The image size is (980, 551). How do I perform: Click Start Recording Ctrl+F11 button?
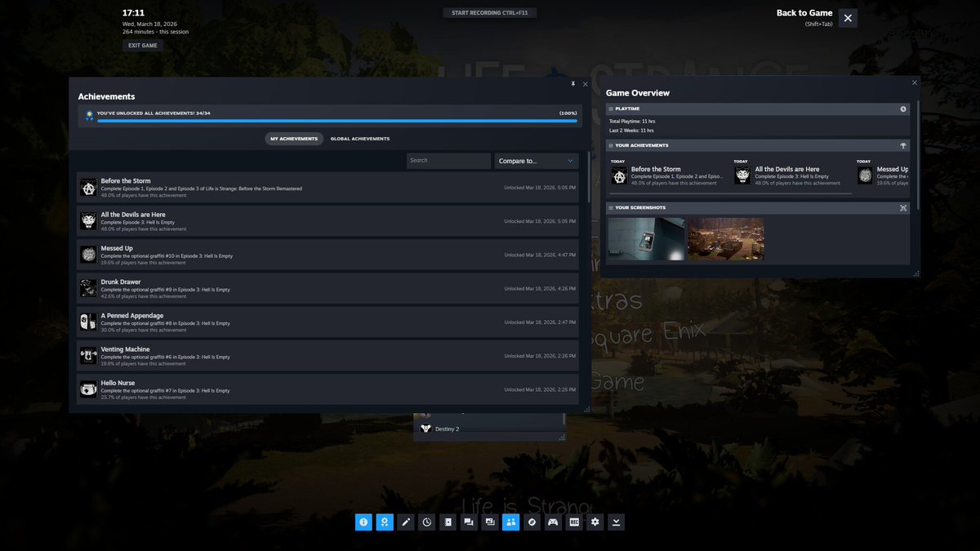coord(490,13)
